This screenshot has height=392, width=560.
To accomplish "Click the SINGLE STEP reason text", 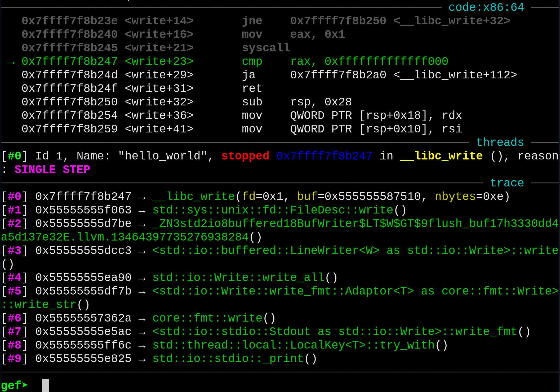I will point(52,169).
